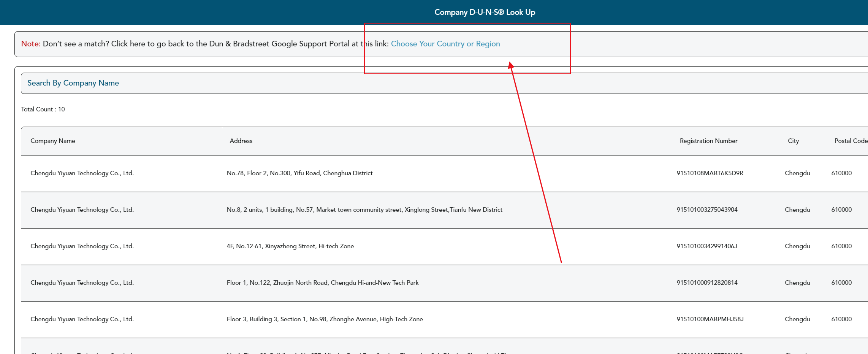Click postal code 610000 in the Zhonghe Avenue row
Screen dimensions: 868x354
pyautogui.click(x=841, y=319)
